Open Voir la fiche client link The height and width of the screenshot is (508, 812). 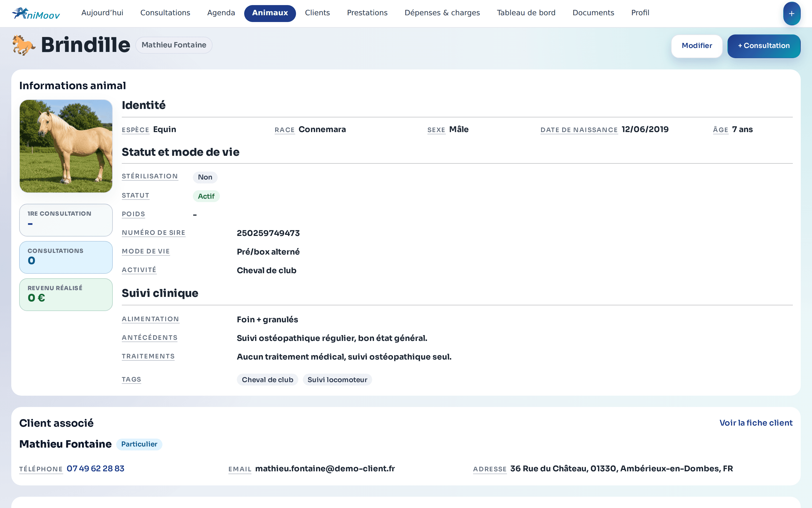tap(756, 423)
